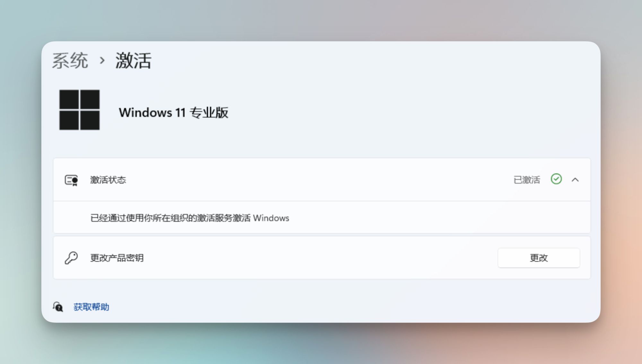Click the organization activation description text
The width and height of the screenshot is (642, 364).
pos(189,218)
